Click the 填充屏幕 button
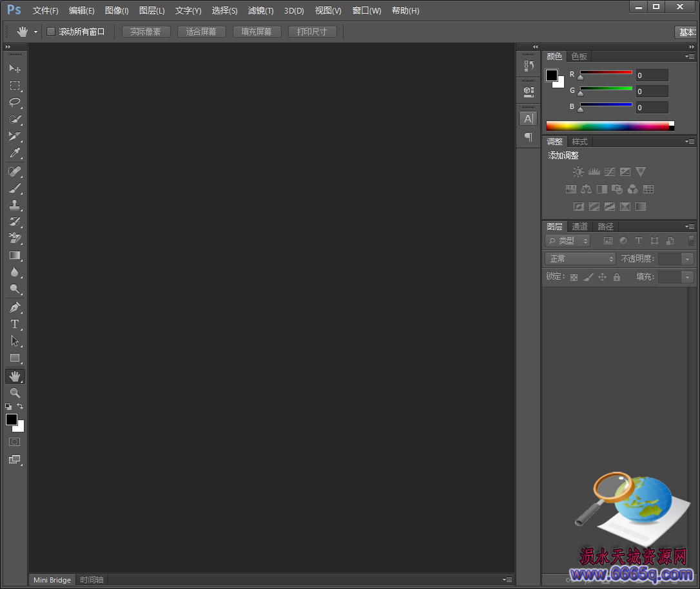Viewport: 700px width, 589px height. [x=257, y=32]
